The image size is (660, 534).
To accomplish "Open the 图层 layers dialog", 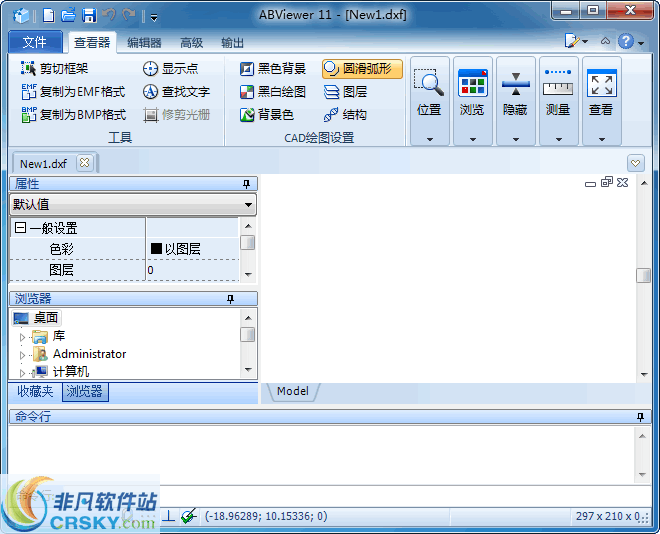I will (x=345, y=92).
